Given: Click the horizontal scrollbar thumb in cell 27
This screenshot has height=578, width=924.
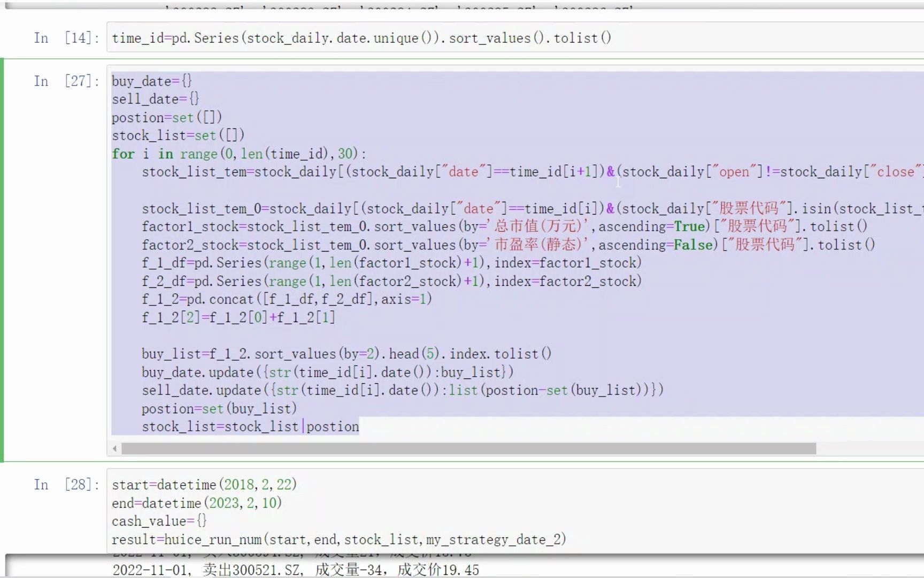Looking at the screenshot, I should click(x=468, y=448).
